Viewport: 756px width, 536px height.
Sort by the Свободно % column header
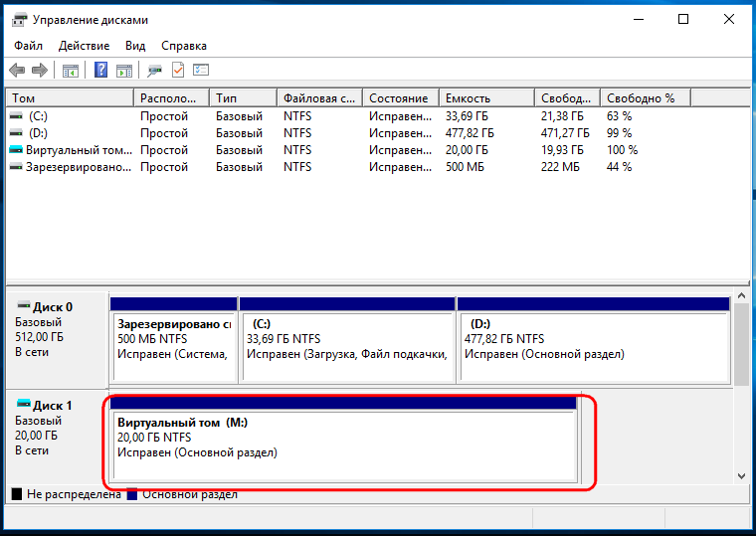[x=646, y=98]
